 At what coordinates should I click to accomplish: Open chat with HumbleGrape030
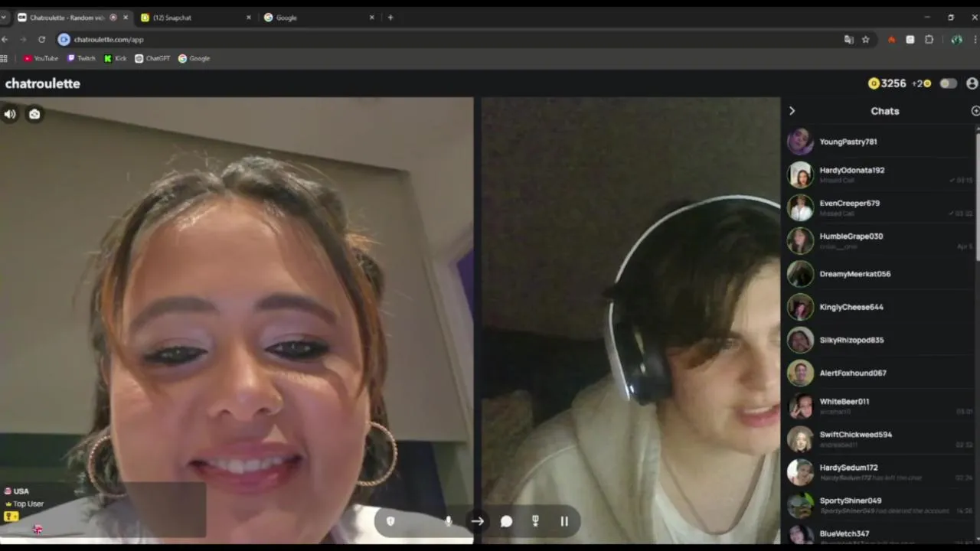(879, 240)
